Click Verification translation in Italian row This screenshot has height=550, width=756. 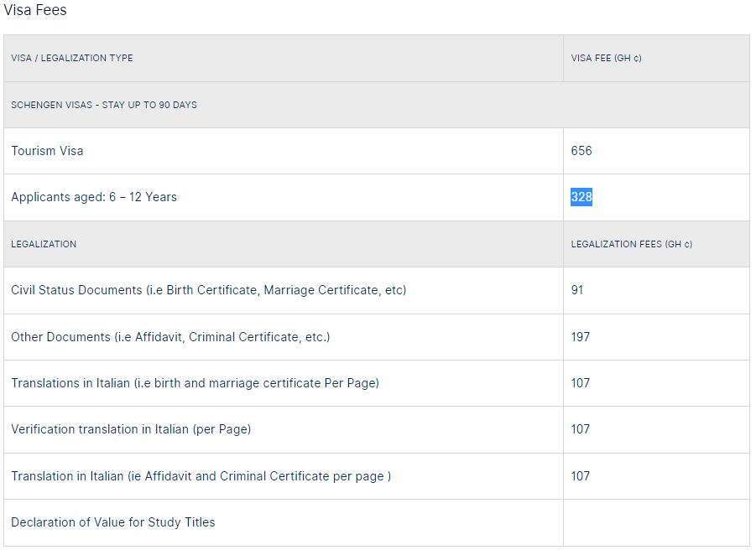pos(131,429)
